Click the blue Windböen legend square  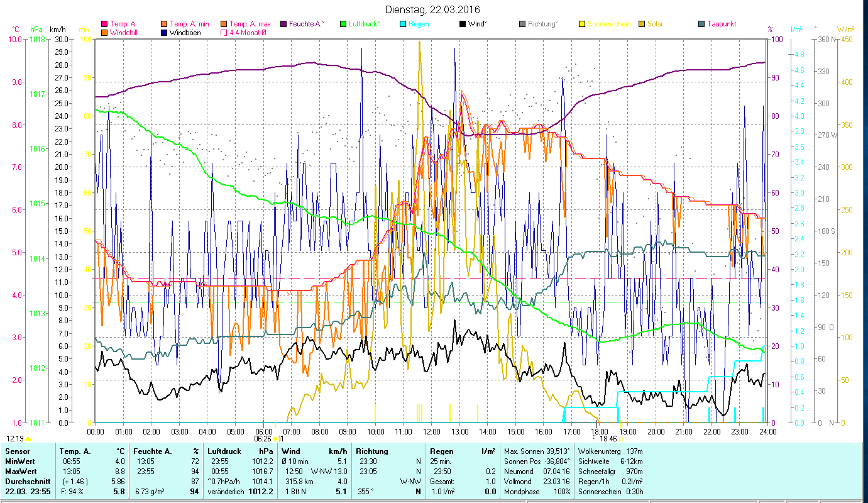(x=165, y=33)
